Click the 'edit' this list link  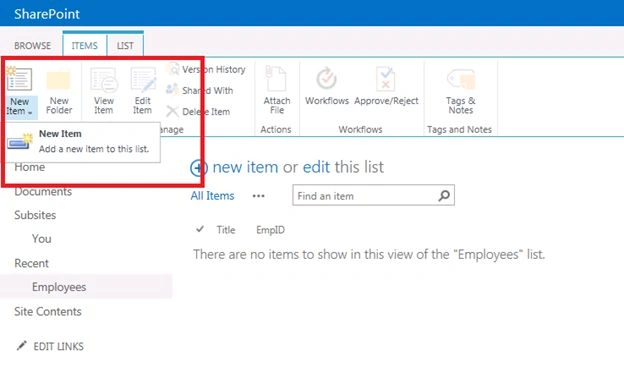(316, 167)
